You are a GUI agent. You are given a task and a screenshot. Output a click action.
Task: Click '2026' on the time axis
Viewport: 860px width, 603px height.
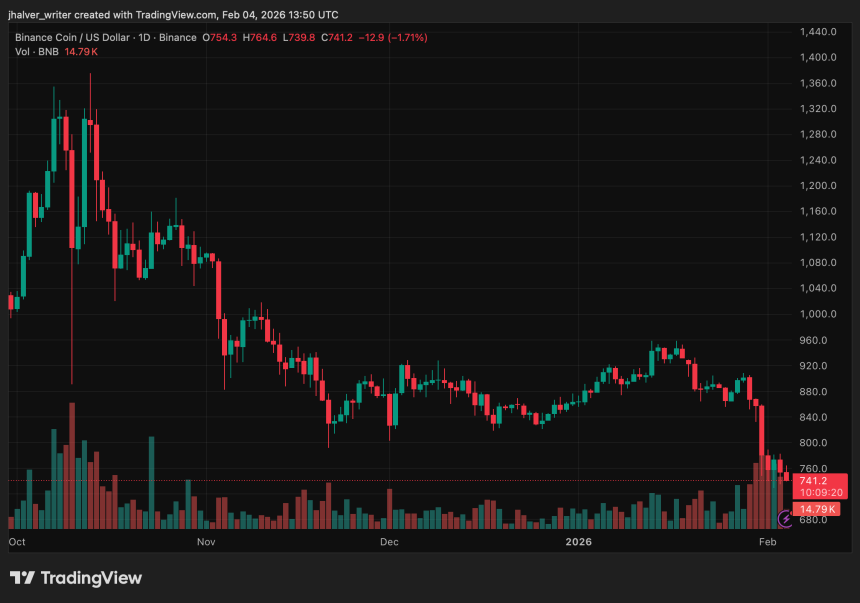(x=577, y=542)
